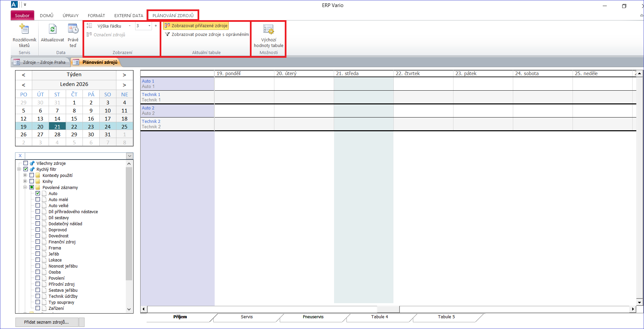Open Výchozí hodnoty tabule settings
The image size is (644, 329).
268,30
